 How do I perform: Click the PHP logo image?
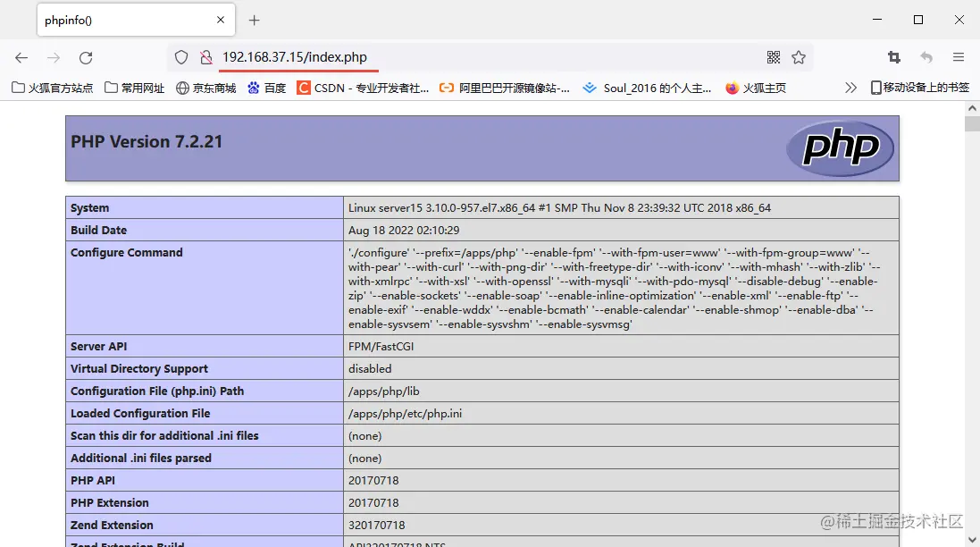(x=840, y=148)
